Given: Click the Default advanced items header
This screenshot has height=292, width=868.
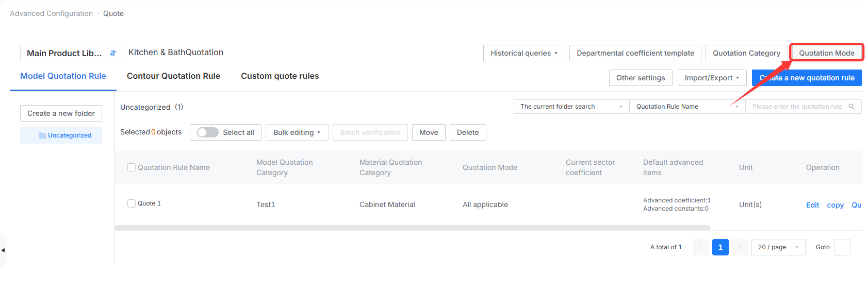Looking at the screenshot, I should (673, 167).
